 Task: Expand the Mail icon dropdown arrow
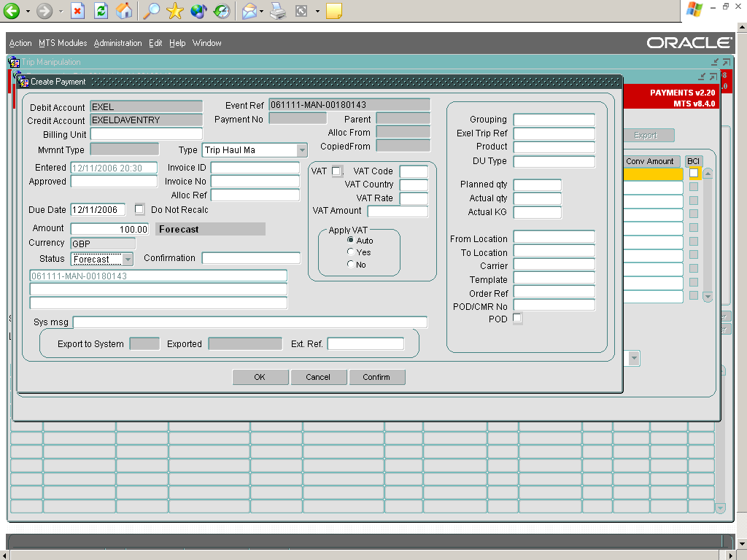(x=262, y=12)
